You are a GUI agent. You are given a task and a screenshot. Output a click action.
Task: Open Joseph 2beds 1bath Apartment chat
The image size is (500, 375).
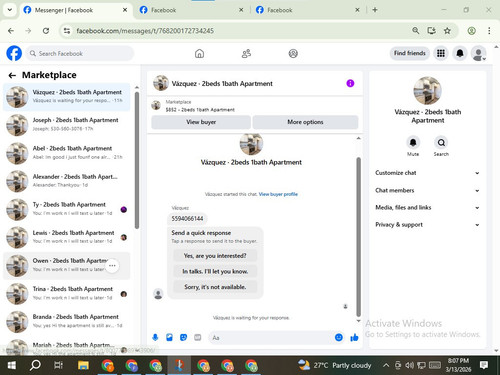[66, 125]
